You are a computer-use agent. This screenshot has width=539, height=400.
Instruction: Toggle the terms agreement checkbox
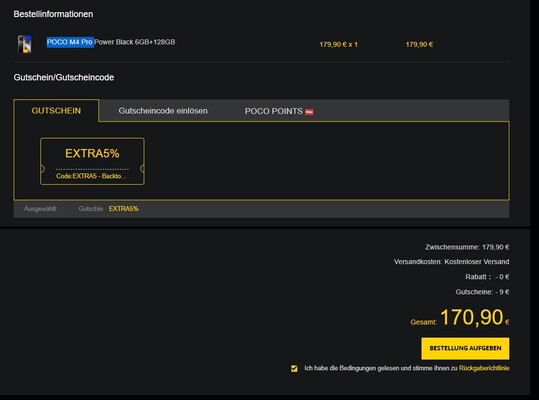(x=294, y=368)
